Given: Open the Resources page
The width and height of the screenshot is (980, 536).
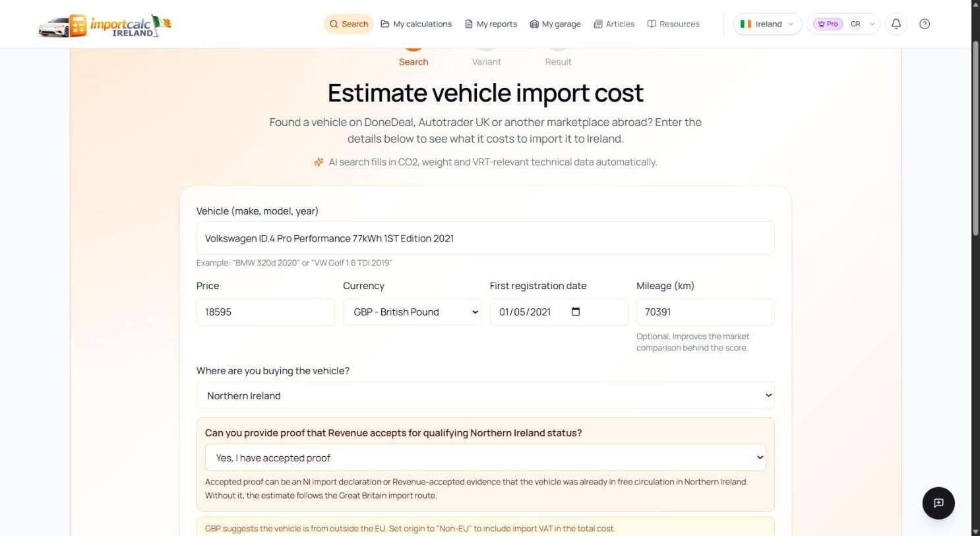Looking at the screenshot, I should [x=673, y=24].
